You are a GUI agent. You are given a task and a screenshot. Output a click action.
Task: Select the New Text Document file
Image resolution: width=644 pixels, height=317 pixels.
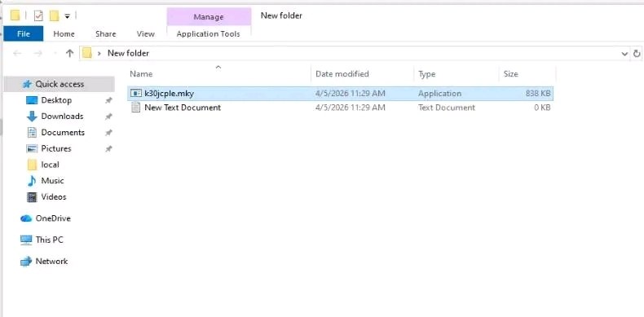(341, 108)
